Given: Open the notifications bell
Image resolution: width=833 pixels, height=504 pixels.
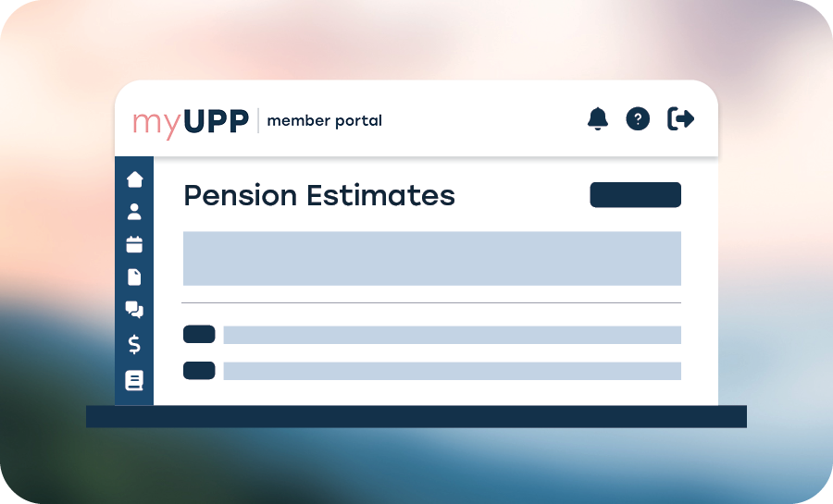Looking at the screenshot, I should (x=598, y=118).
